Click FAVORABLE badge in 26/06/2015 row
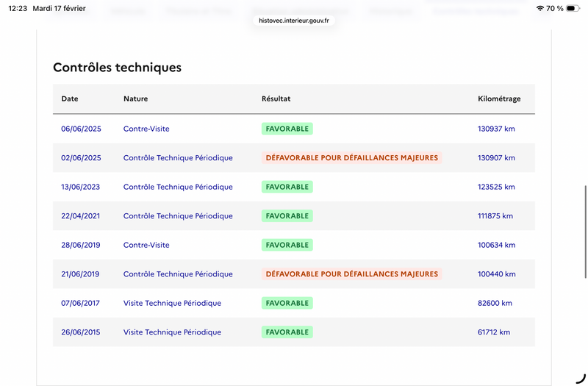Screen dimensions: 588x386 [x=287, y=332]
